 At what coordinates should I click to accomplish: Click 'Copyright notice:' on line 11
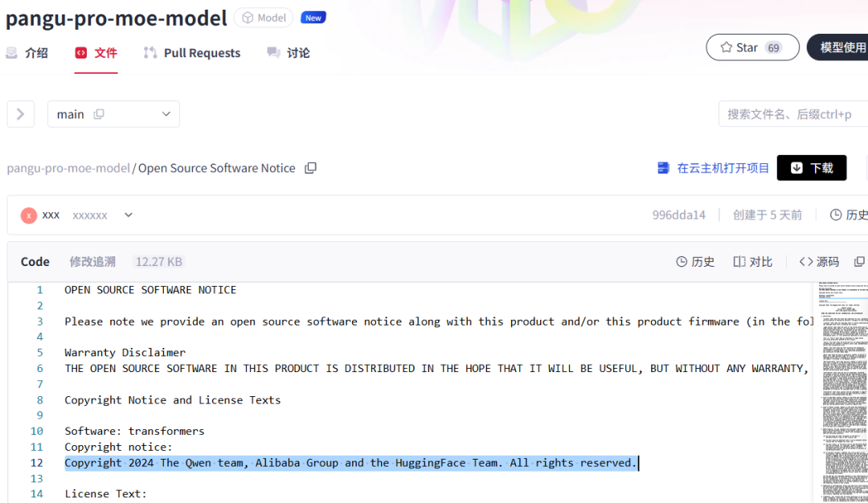coord(118,447)
